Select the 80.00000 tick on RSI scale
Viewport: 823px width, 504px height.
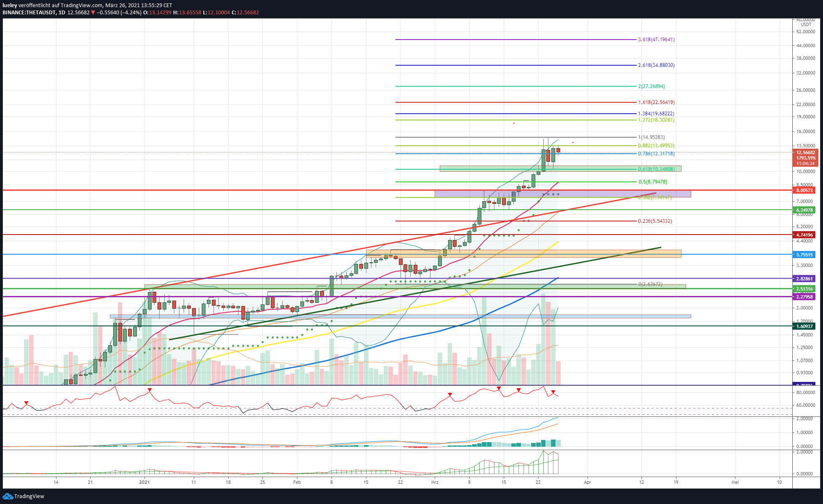806,392
